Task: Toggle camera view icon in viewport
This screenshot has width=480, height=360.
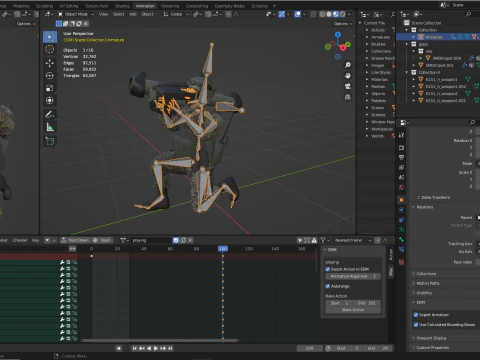Action: [348, 86]
